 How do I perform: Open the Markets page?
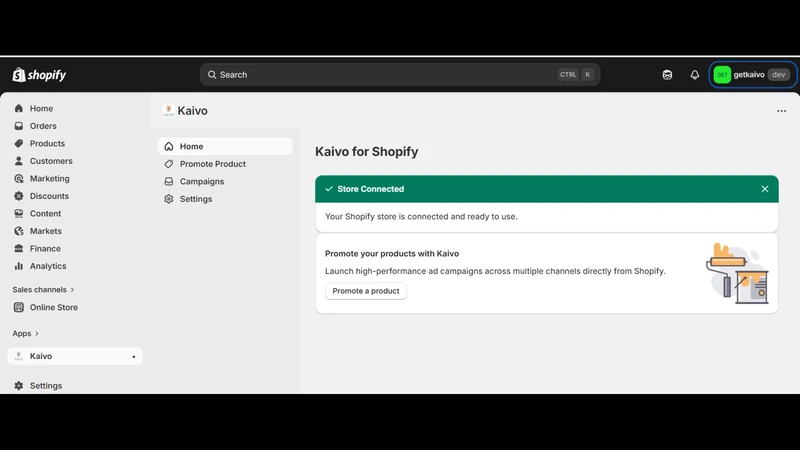click(x=45, y=231)
